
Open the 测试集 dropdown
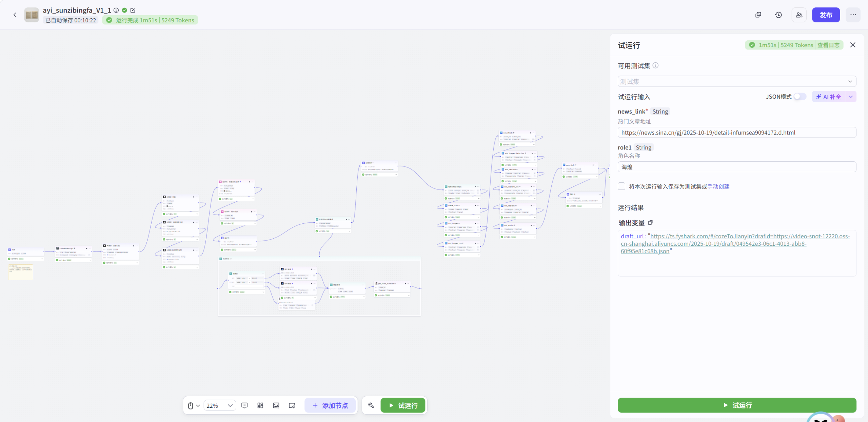736,81
